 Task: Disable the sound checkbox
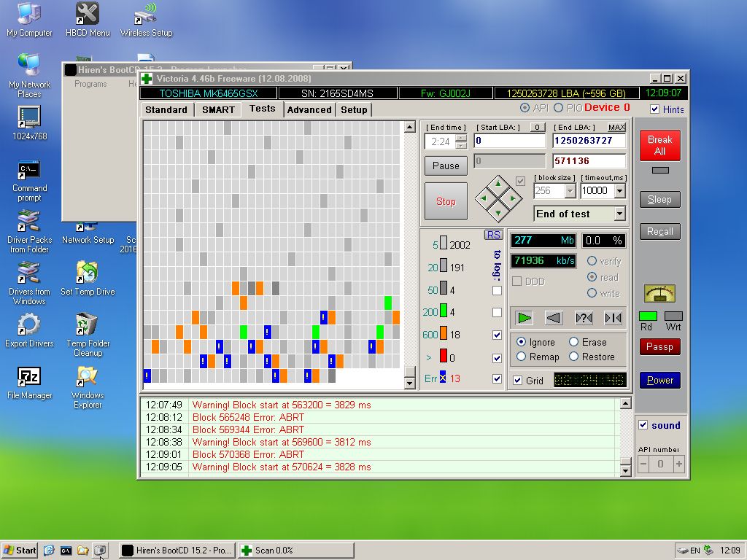point(643,425)
